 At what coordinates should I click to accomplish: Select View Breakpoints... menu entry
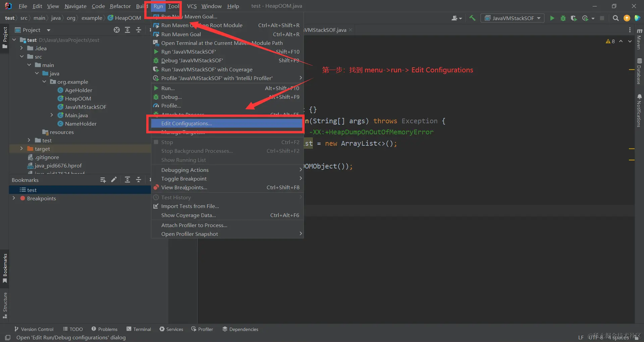click(227, 187)
